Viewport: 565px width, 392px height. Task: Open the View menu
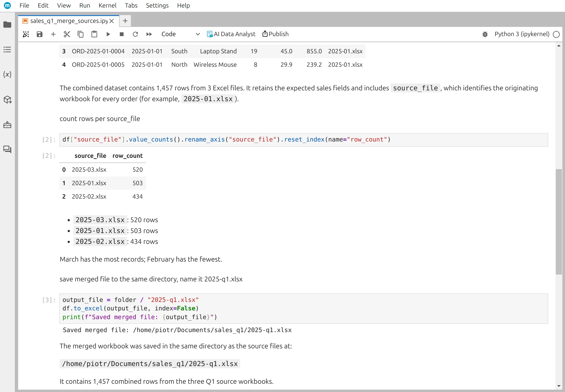[64, 5]
